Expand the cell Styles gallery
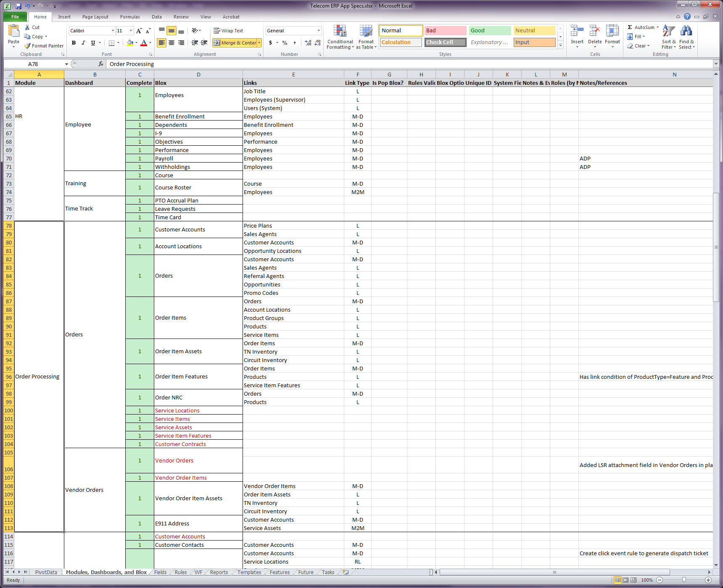 pyautogui.click(x=560, y=45)
